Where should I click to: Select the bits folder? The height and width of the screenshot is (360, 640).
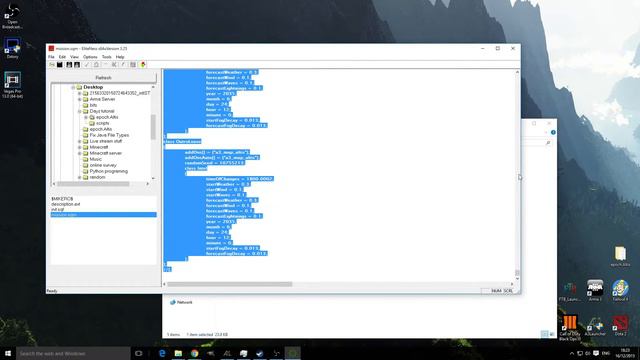[93, 105]
